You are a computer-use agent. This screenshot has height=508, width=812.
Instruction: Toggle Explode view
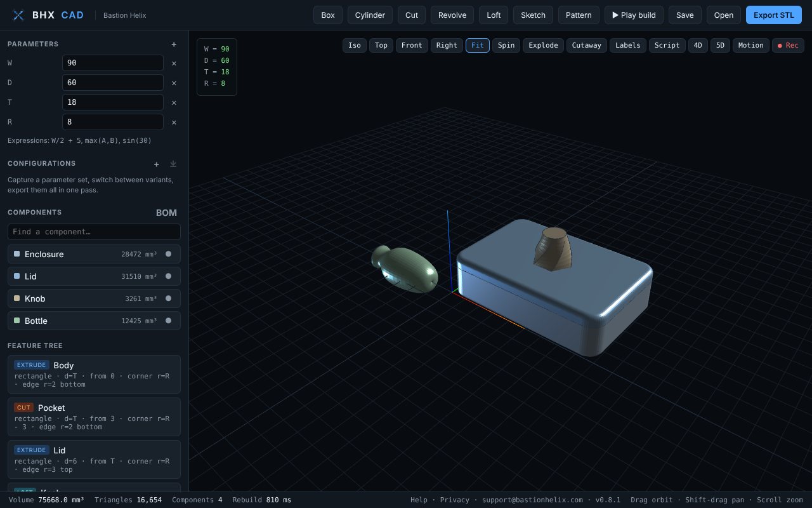click(x=543, y=45)
